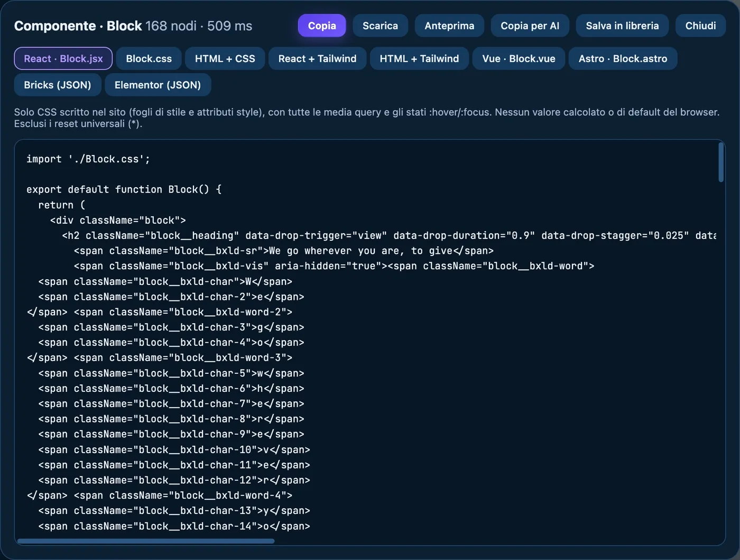Click the horizontal scrollbar under the code
Viewport: 740px width, 560px height.
point(146,541)
